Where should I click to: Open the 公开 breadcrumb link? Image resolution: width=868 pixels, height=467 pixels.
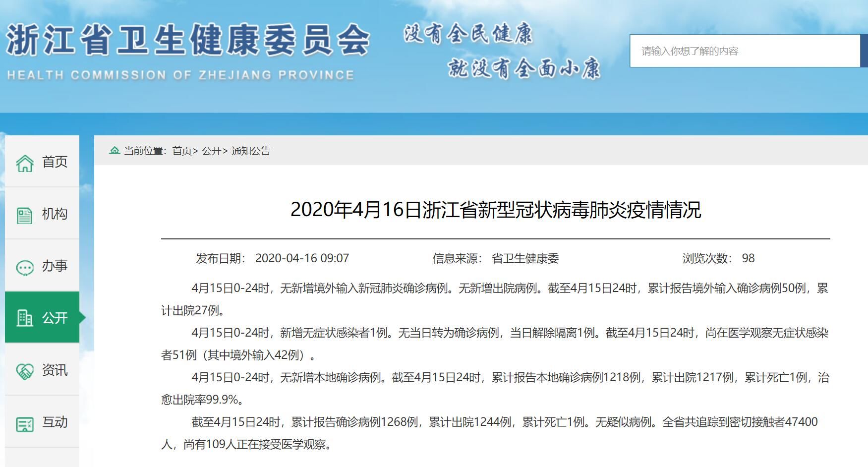(212, 151)
